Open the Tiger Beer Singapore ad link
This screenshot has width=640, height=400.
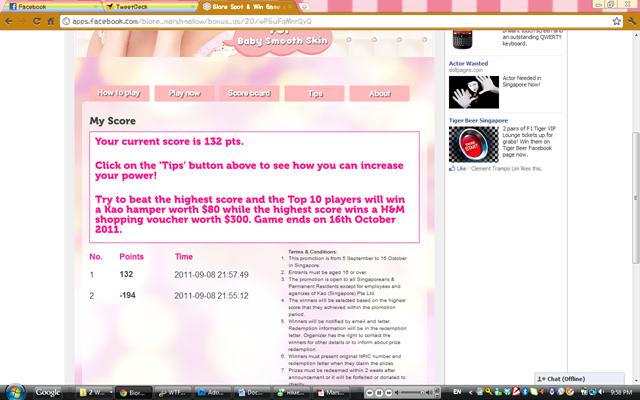478,120
